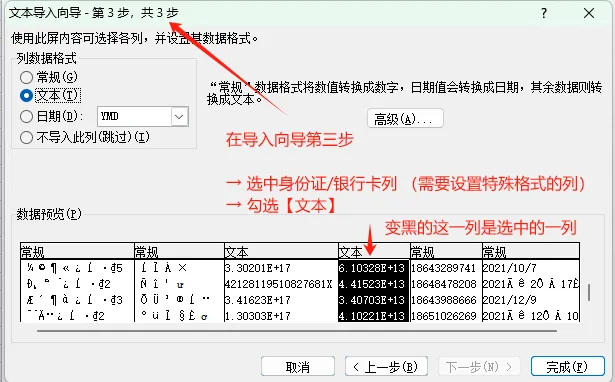Image resolution: width=615 pixels, height=382 pixels.
Task: Go back with 上一步(B) button
Action: [x=386, y=367]
